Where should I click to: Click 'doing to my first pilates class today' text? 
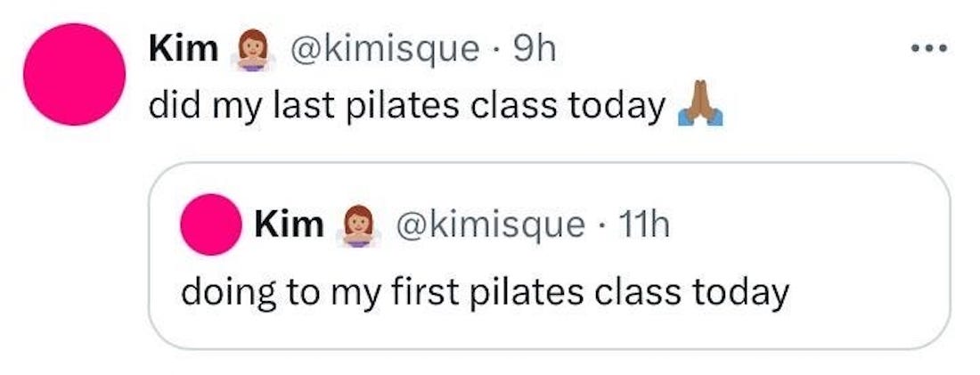[x=485, y=292]
